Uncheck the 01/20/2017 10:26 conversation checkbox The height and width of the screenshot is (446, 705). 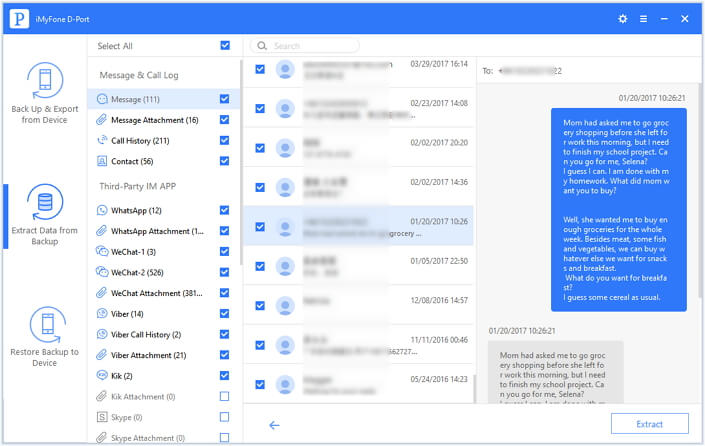[260, 227]
